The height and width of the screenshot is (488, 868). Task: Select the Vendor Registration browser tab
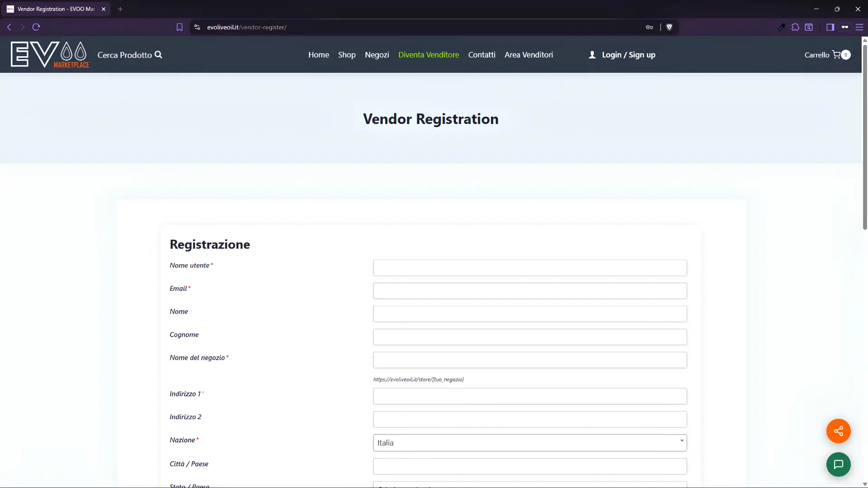[x=56, y=9]
